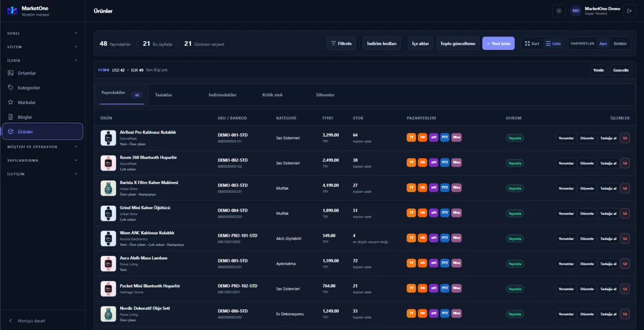Click Sil for Room 360 Bluetooth Hoparlör
The image size is (644, 330).
pos(625,163)
